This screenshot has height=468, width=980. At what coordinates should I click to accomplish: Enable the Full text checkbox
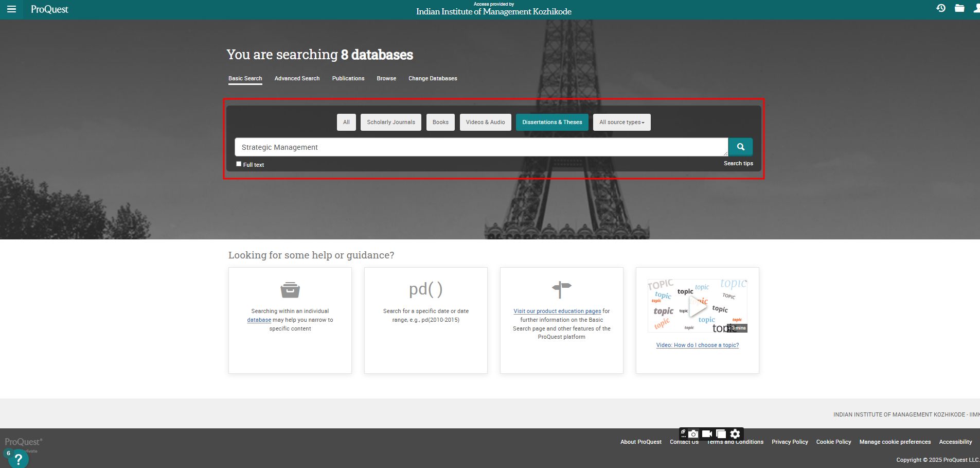coord(239,164)
